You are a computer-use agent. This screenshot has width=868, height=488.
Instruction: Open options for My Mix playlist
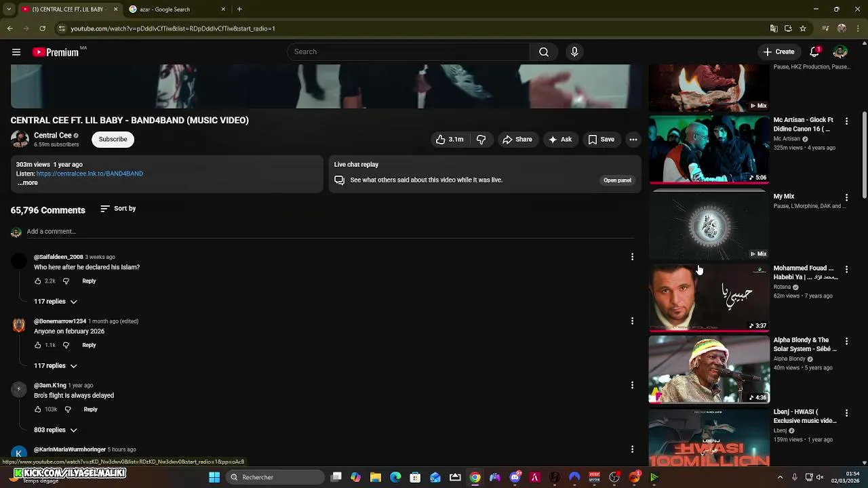point(846,197)
